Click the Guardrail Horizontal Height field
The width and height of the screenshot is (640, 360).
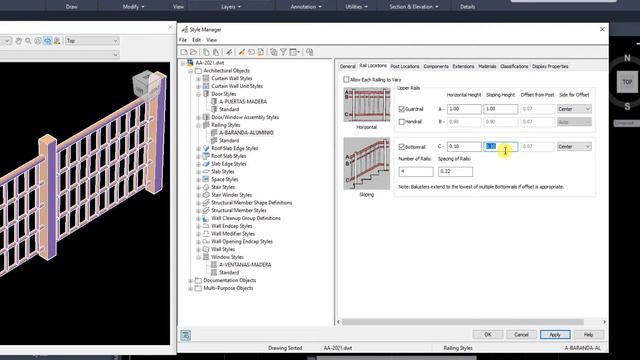click(x=464, y=109)
